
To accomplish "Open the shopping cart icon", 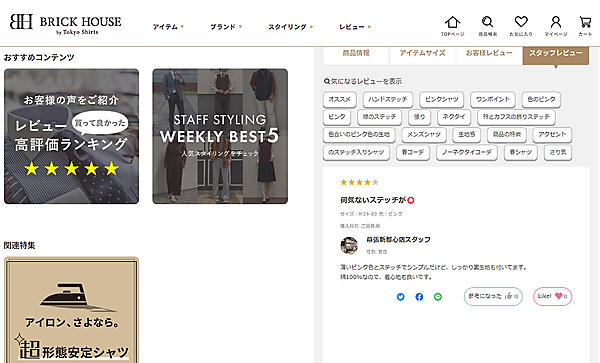I will pyautogui.click(x=585, y=26).
